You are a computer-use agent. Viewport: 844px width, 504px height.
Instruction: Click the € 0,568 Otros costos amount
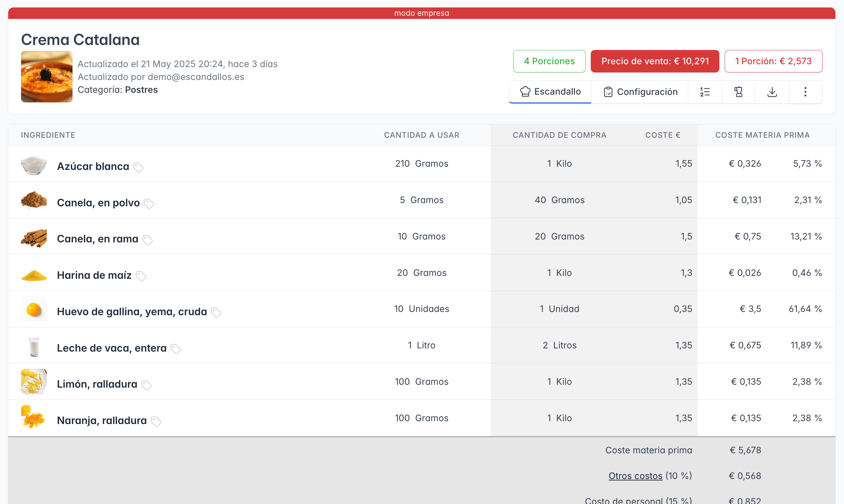pyautogui.click(x=745, y=476)
